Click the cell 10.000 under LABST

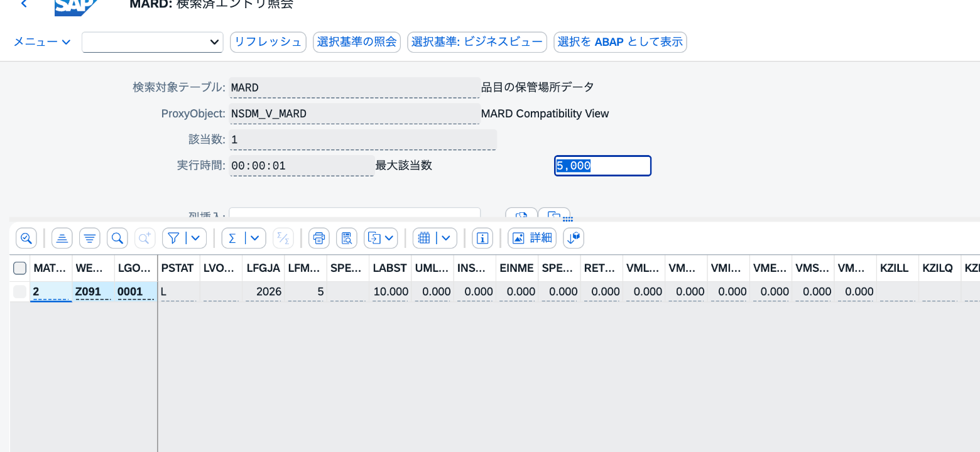[390, 291]
